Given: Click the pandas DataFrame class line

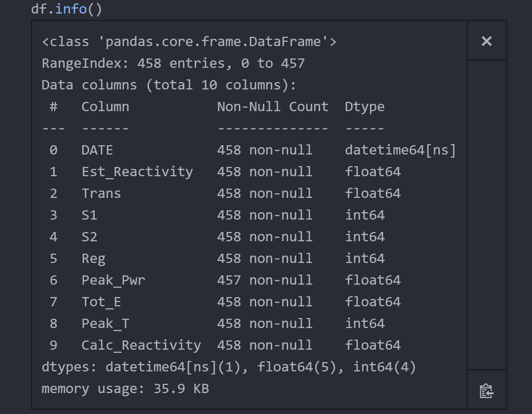Looking at the screenshot, I should coord(189,42).
